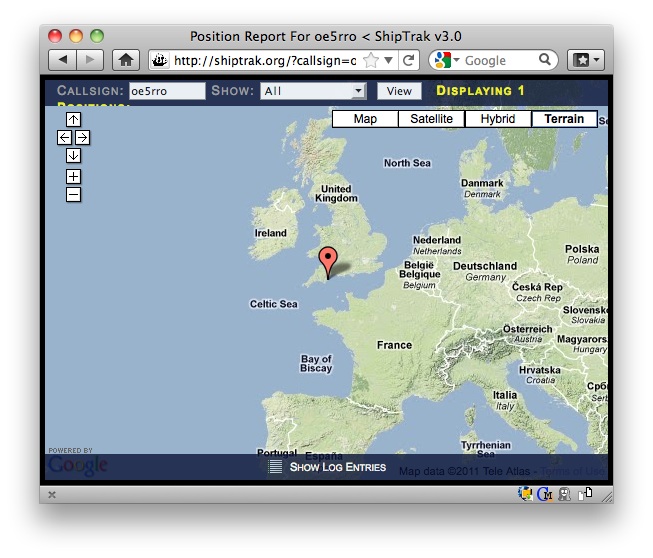Click the 'Danmark' map label
Screen dimensions: 653x558
click(x=482, y=183)
